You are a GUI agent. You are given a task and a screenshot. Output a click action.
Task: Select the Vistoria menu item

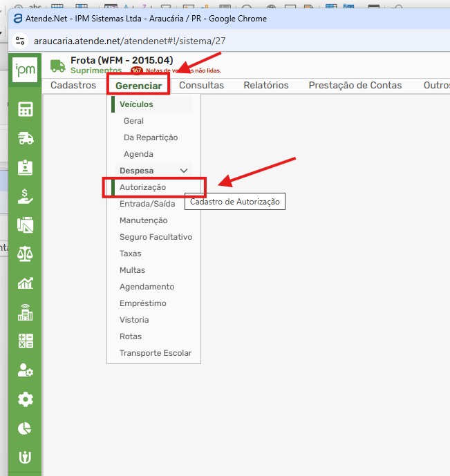pyautogui.click(x=134, y=320)
